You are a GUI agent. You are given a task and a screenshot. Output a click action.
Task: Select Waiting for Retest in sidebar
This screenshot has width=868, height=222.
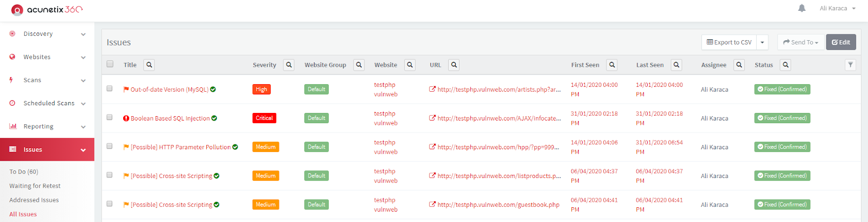(35, 186)
